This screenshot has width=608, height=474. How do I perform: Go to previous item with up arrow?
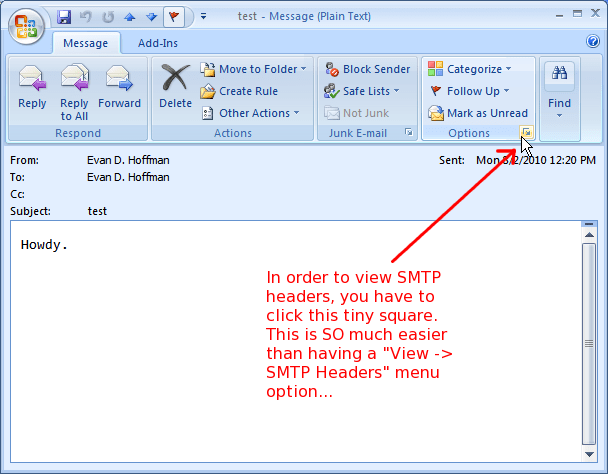click(x=129, y=17)
